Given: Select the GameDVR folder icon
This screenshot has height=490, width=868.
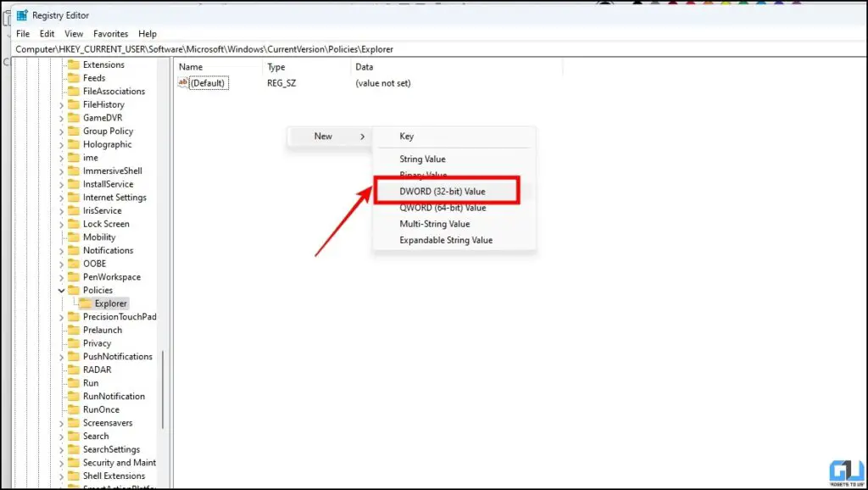Looking at the screenshot, I should pos(74,118).
